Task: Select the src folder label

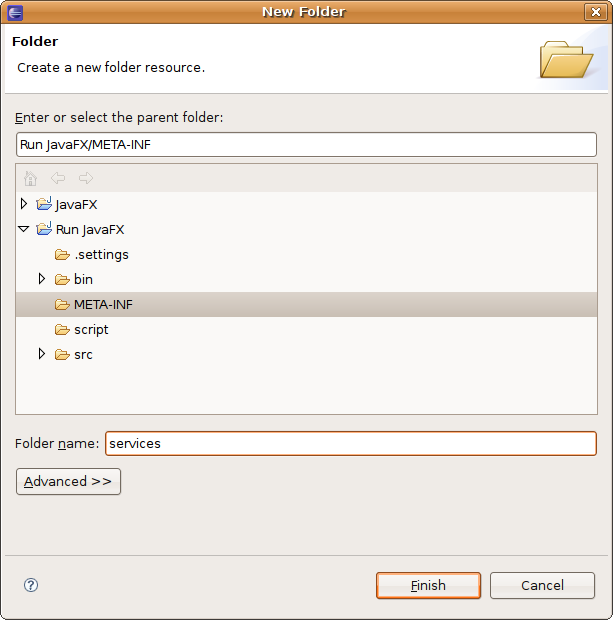Action: pos(83,354)
